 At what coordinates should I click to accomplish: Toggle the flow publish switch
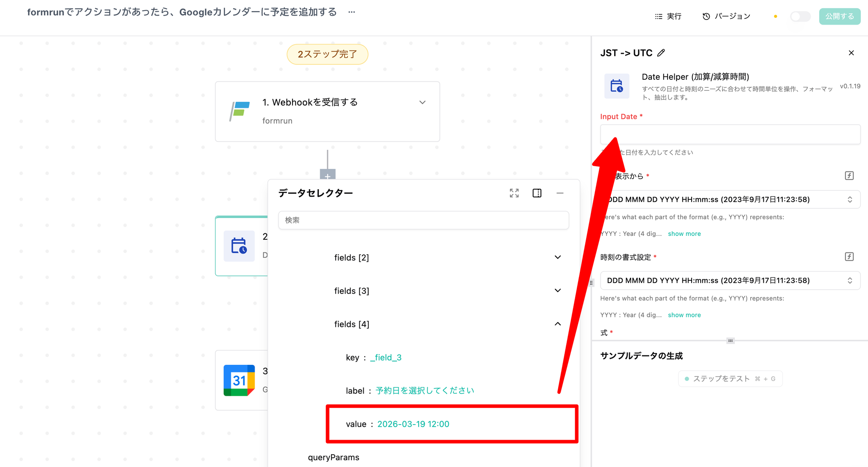[800, 17]
